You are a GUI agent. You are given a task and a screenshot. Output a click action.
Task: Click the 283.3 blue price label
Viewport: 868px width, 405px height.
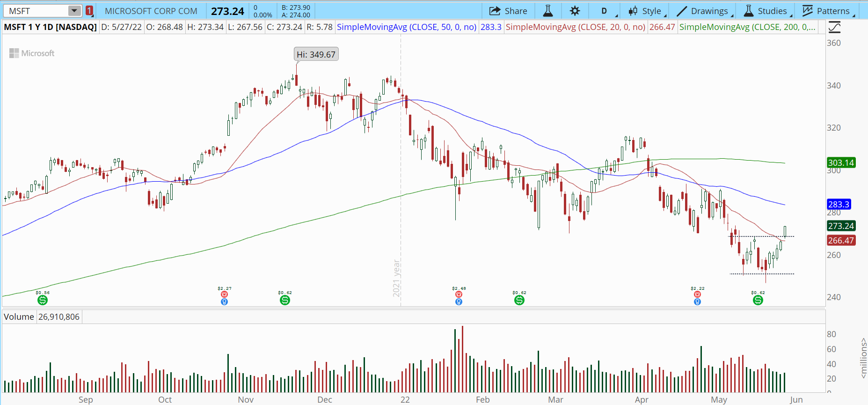tap(839, 205)
